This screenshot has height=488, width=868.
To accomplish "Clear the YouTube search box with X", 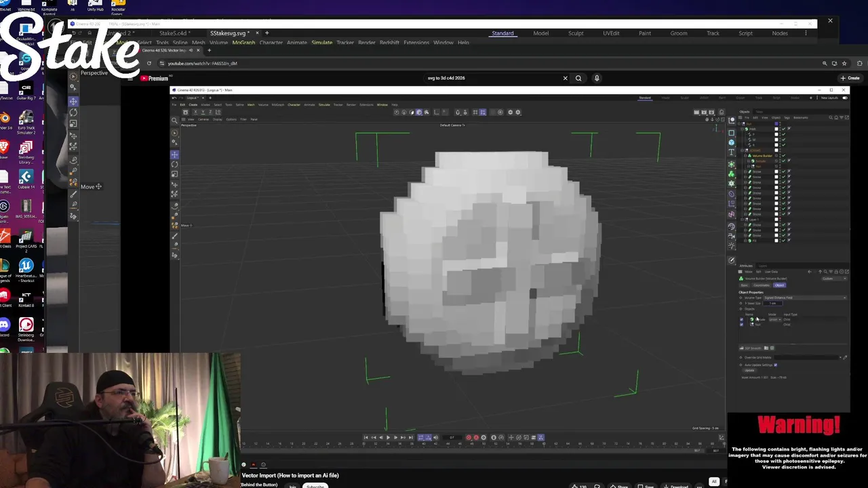I will [565, 78].
